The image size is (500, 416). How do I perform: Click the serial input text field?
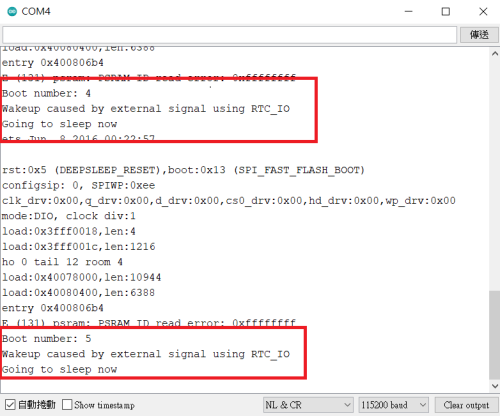click(x=229, y=35)
